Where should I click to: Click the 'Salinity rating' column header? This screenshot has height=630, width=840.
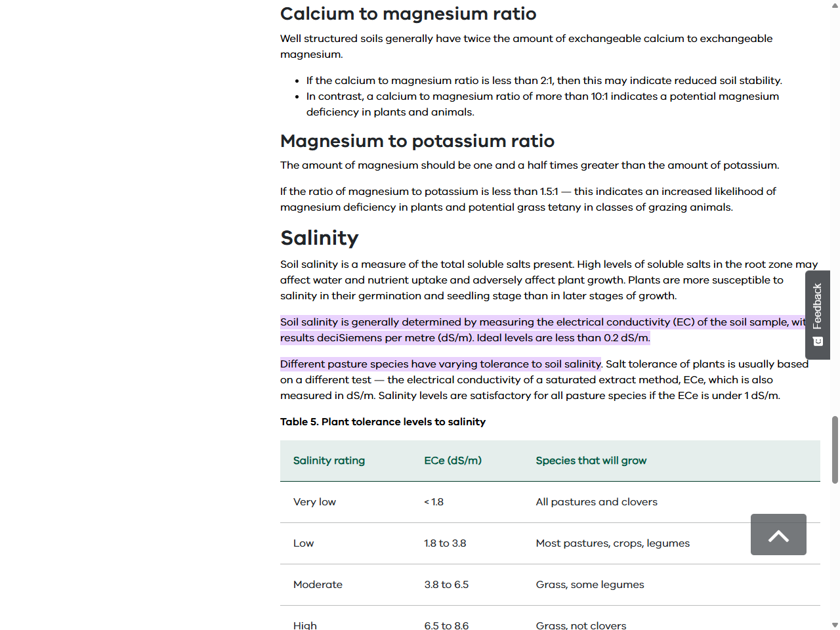(x=329, y=461)
